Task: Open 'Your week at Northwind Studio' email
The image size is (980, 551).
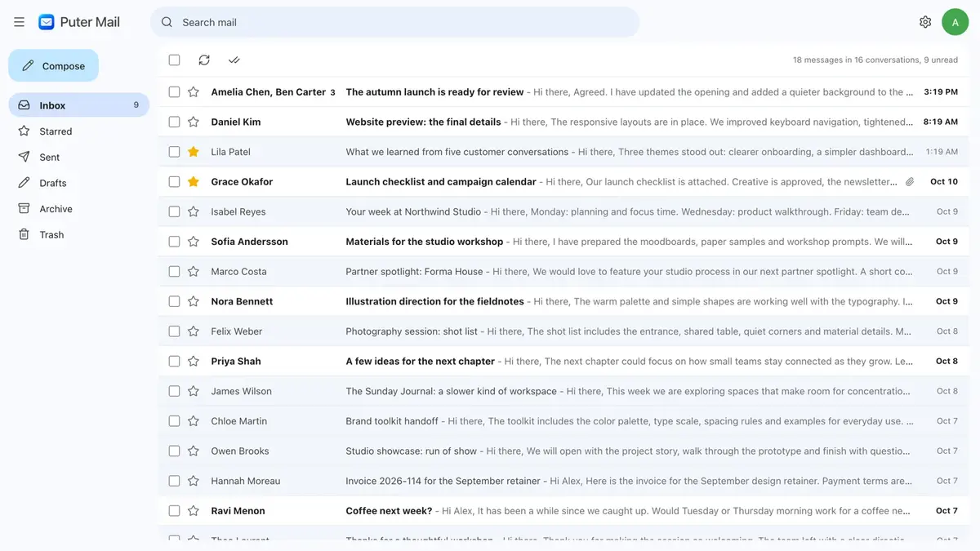Action: pyautogui.click(x=563, y=211)
